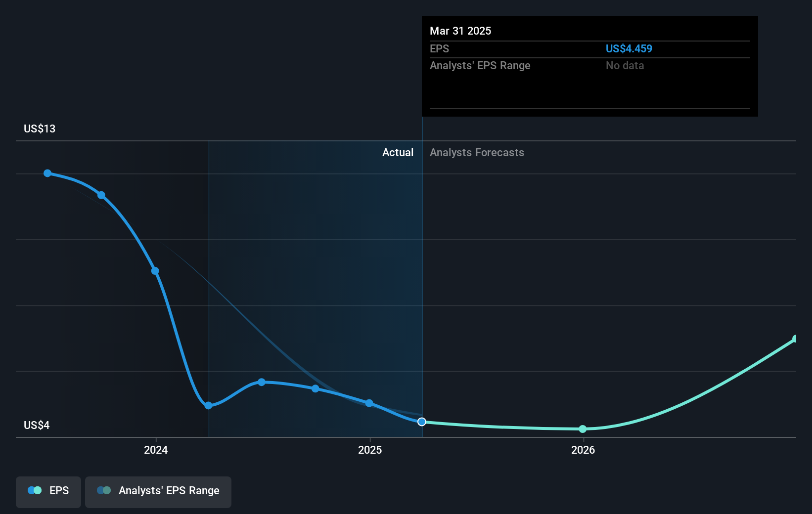Click the mid-2024 EPS peak point
Viewport: 812px width, 514px height.
(x=262, y=382)
